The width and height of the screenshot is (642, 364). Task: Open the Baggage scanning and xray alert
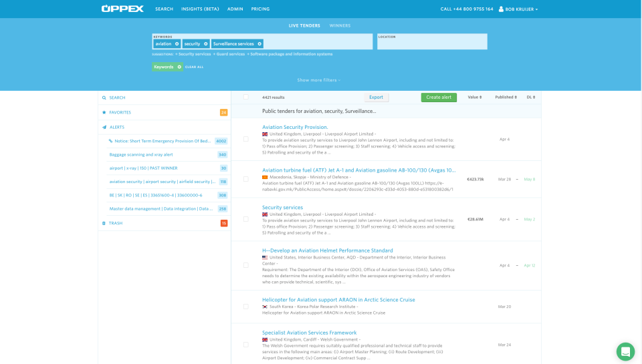[x=141, y=154]
